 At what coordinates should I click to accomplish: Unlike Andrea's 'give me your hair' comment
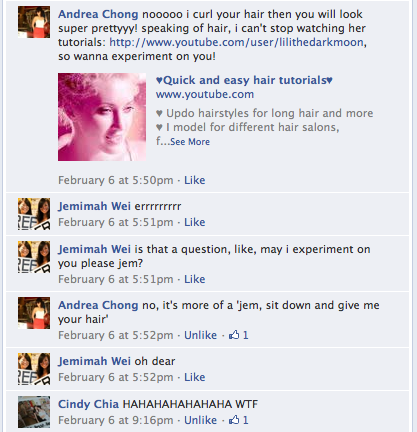point(200,335)
